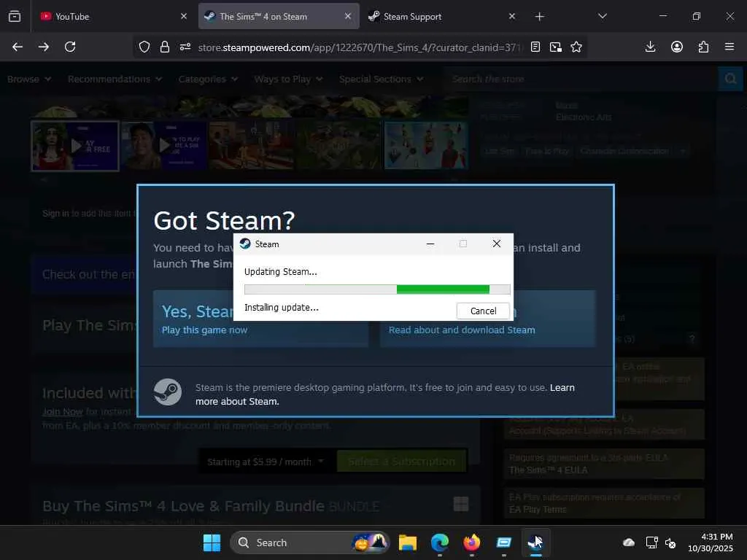747x560 pixels.
Task: Close the YouTube tab
Action: (184, 16)
